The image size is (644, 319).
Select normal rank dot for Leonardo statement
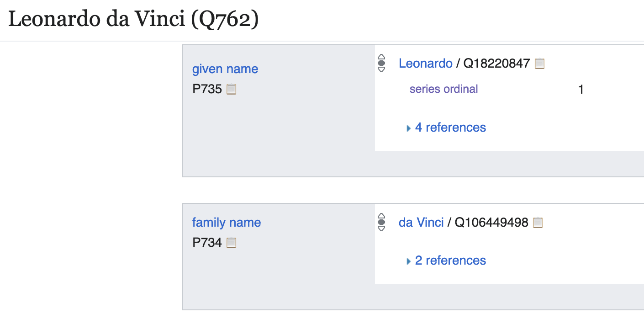[x=382, y=63]
